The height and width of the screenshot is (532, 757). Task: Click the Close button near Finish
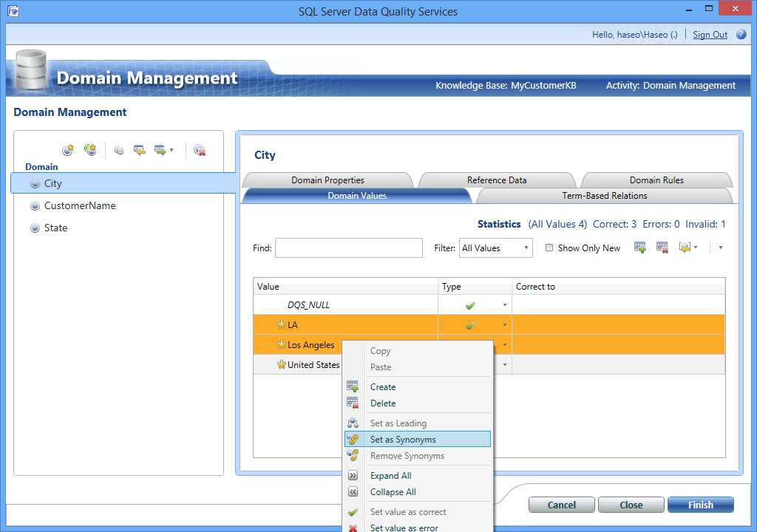click(x=631, y=505)
